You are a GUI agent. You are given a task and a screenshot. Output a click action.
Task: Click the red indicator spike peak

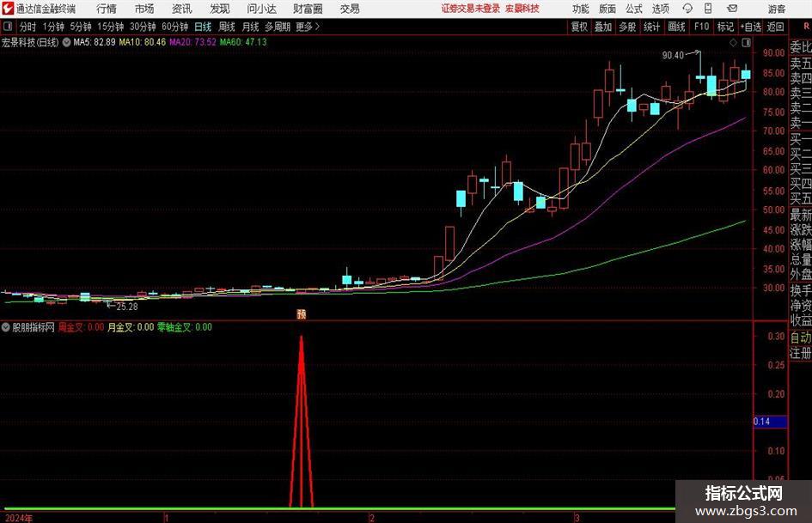pyautogui.click(x=302, y=338)
